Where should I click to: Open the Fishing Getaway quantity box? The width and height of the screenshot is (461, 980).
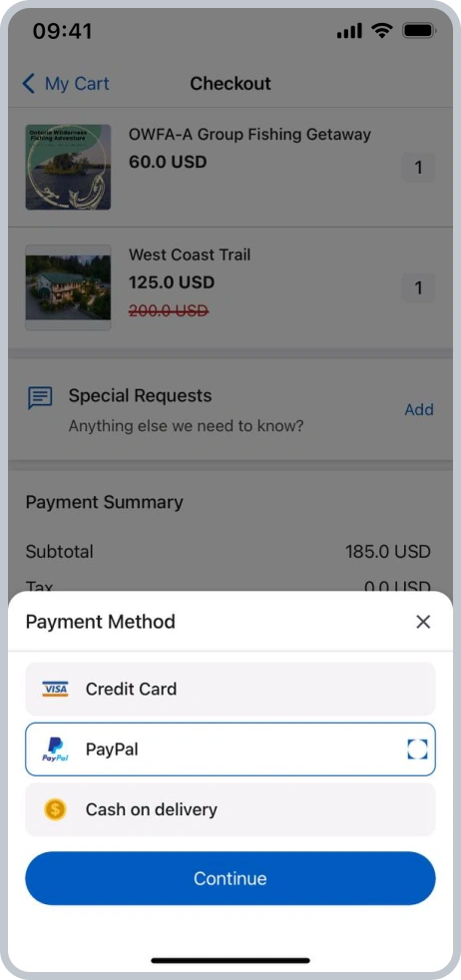(418, 168)
